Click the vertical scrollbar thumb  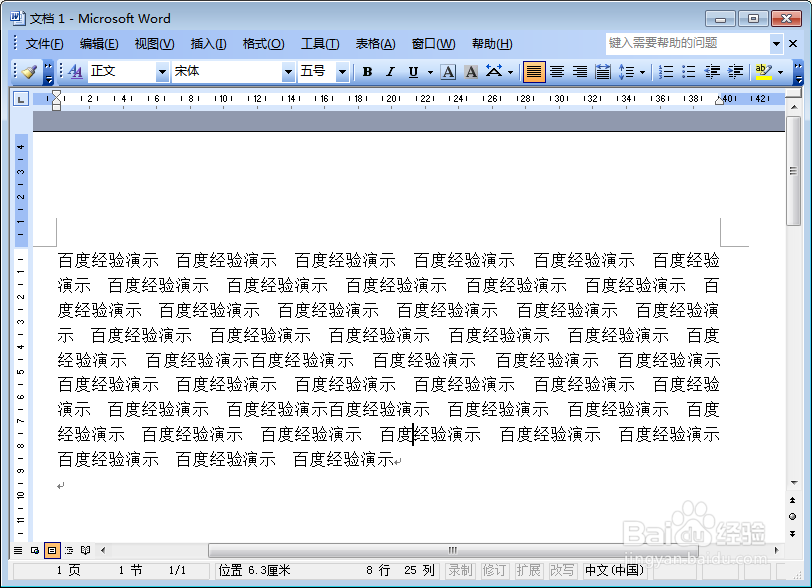pos(793,171)
